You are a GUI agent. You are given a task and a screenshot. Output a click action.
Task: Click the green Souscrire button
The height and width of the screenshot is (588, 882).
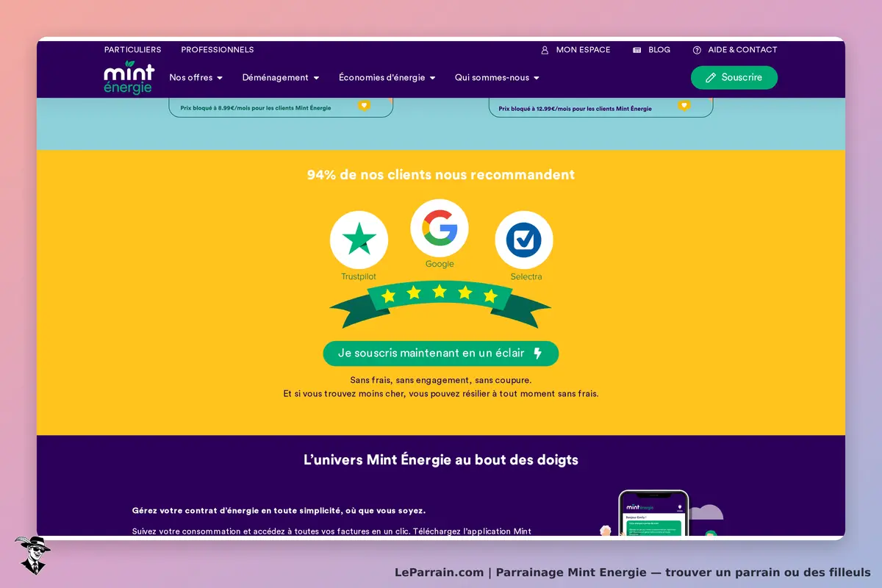(734, 77)
